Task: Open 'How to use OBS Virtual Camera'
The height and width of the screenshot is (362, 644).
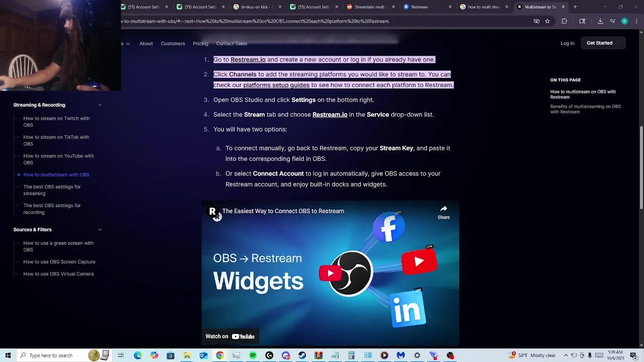Action: tap(58, 274)
